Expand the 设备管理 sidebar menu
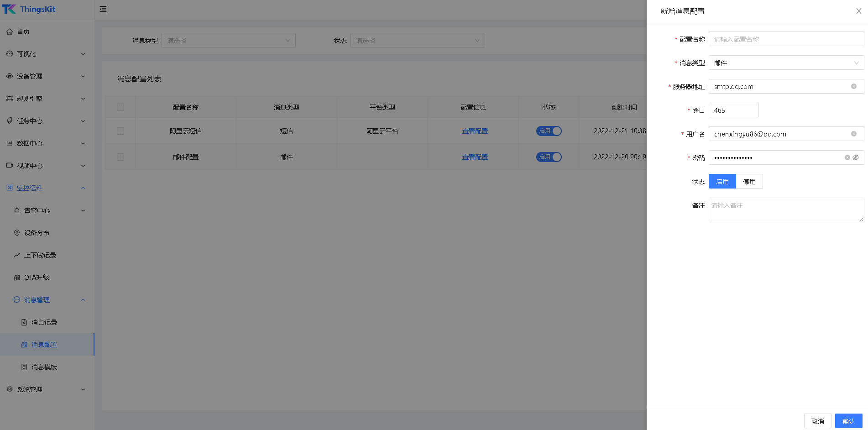Viewport: 868px width, 430px height. coord(46,76)
